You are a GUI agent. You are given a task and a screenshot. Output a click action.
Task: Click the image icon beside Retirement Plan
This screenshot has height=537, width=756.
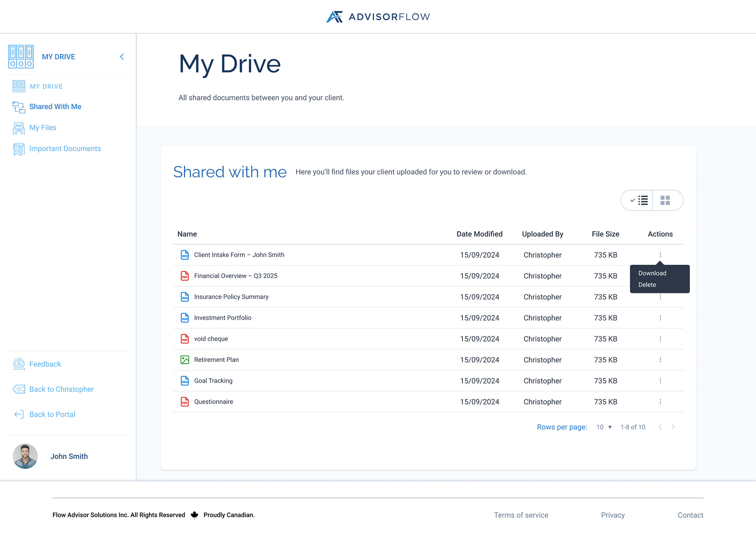pos(185,359)
